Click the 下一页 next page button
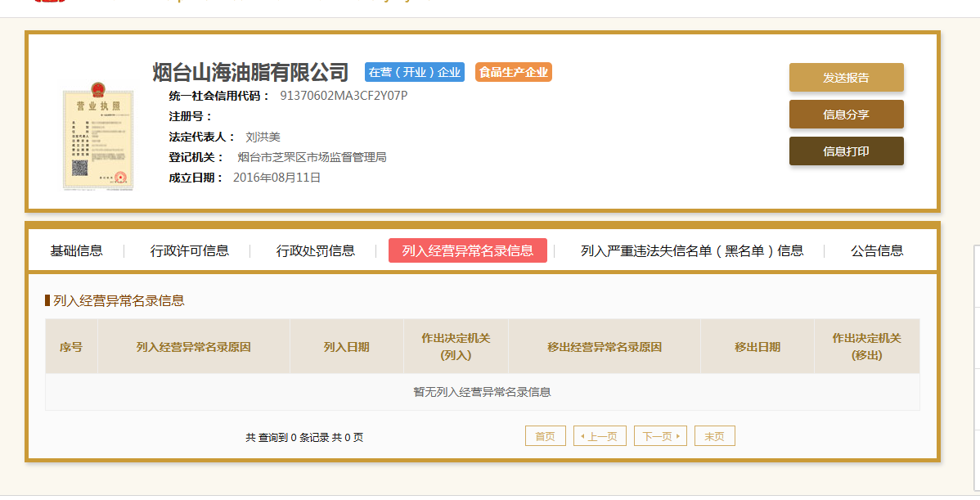Viewport: 980px width, 500px height. coord(660,436)
